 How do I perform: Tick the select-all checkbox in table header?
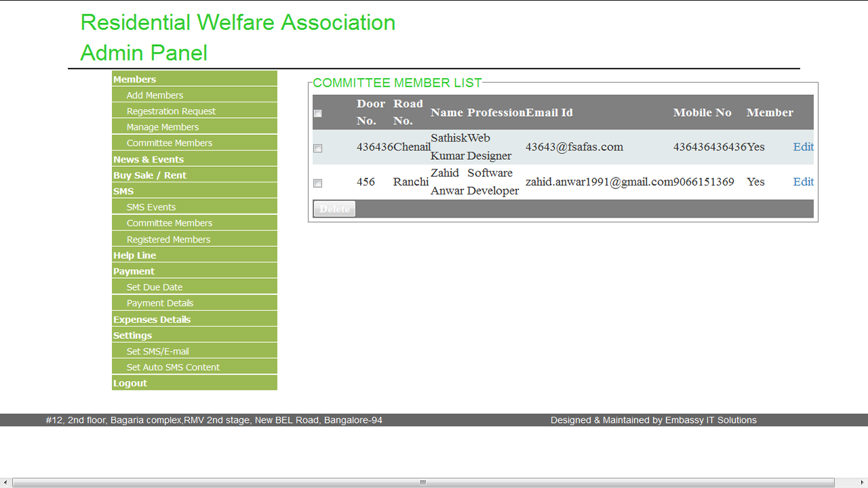tap(317, 113)
